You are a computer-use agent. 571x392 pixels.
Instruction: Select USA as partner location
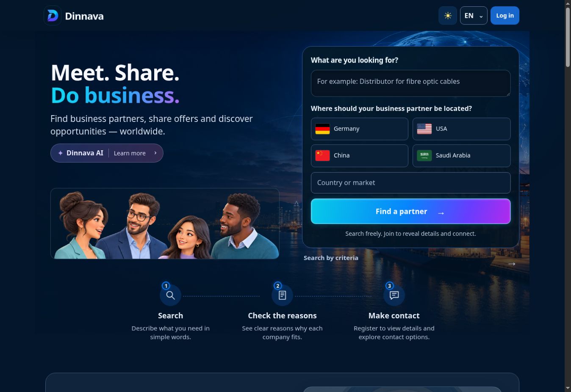pyautogui.click(x=462, y=129)
